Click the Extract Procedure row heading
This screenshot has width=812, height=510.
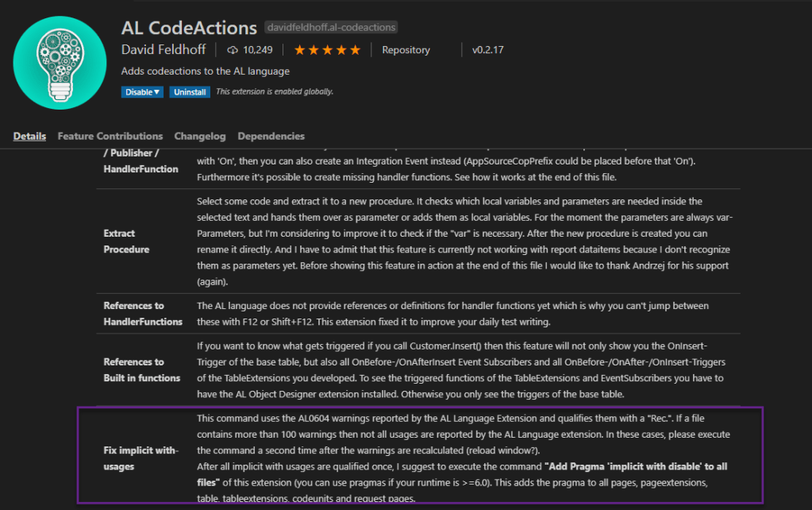pos(126,241)
